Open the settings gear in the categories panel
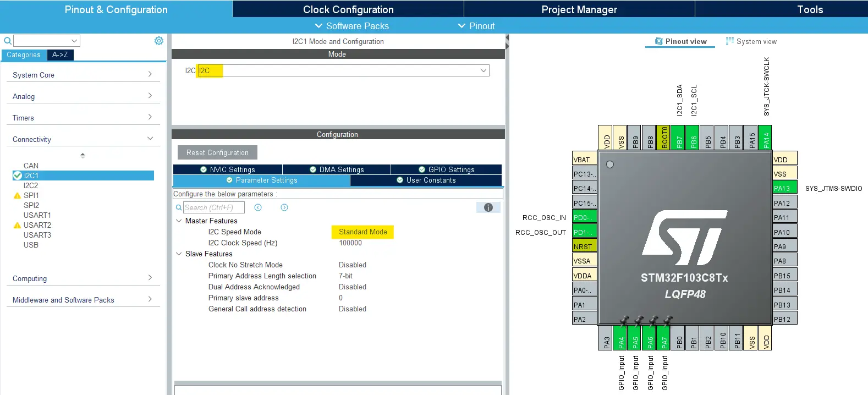This screenshot has height=395, width=868. pyautogui.click(x=159, y=41)
